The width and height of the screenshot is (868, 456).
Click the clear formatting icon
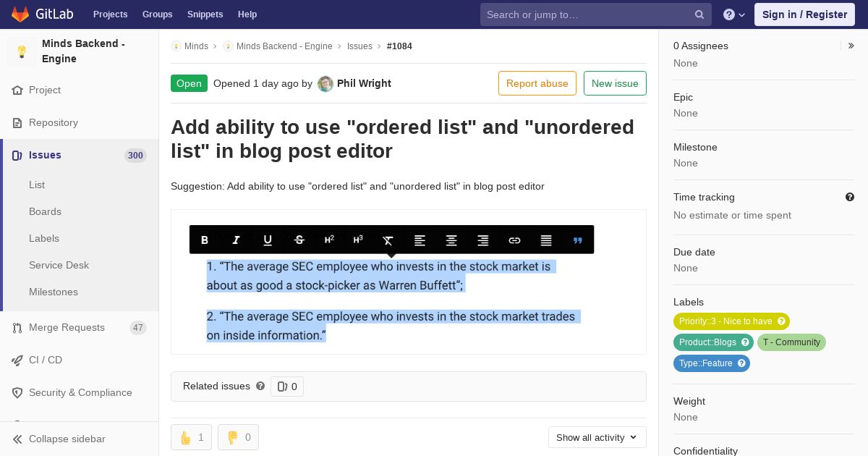tap(388, 240)
